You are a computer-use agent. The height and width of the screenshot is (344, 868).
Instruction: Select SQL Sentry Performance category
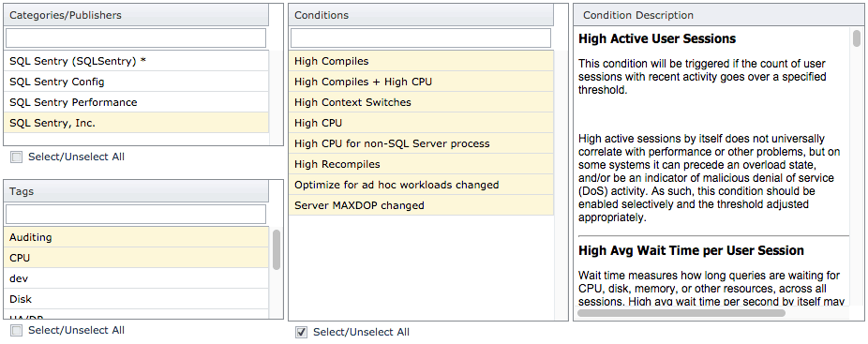(x=136, y=102)
